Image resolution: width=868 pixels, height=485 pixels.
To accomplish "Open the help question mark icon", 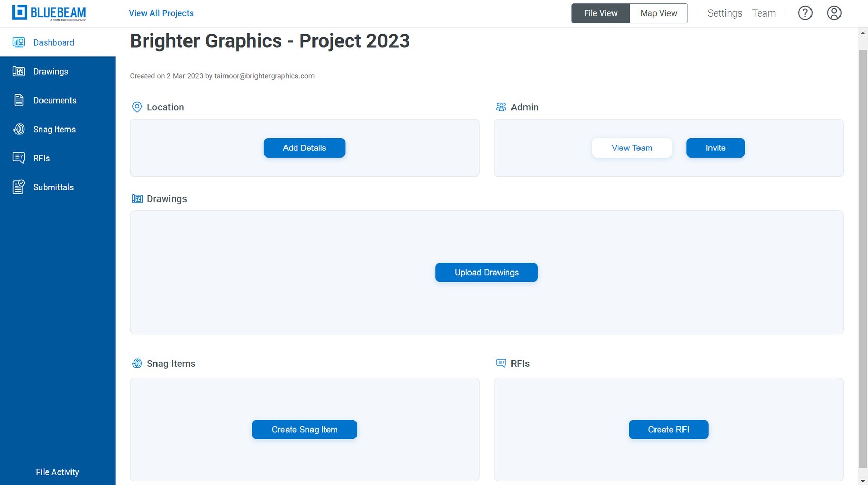I will click(x=805, y=12).
